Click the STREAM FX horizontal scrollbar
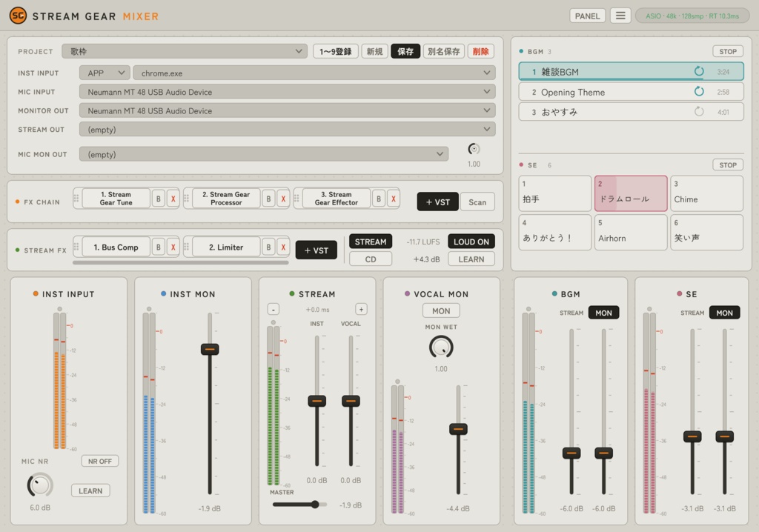 click(x=181, y=263)
